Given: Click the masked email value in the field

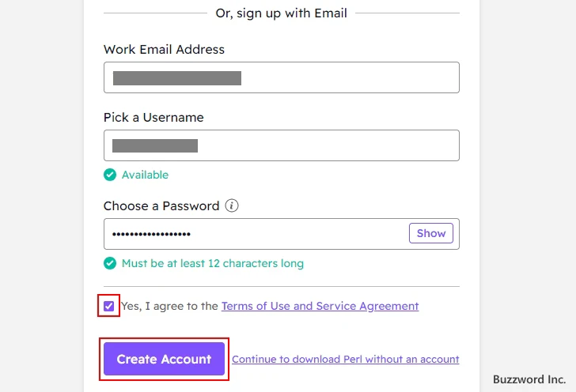Looking at the screenshot, I should point(177,78).
